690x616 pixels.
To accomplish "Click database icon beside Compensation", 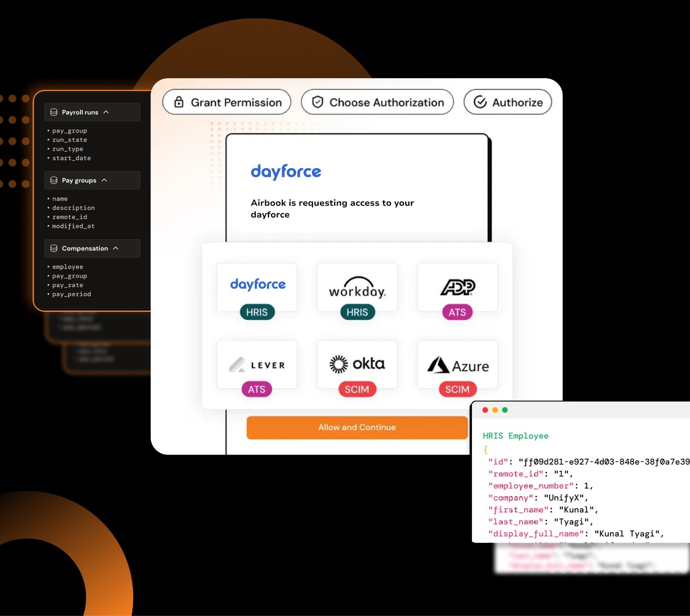I will (54, 248).
